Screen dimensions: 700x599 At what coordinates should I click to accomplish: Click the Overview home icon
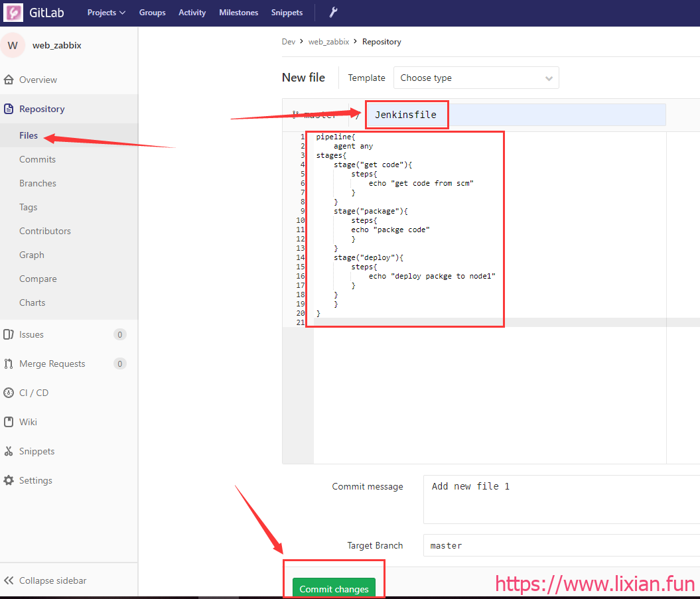pyautogui.click(x=9, y=80)
